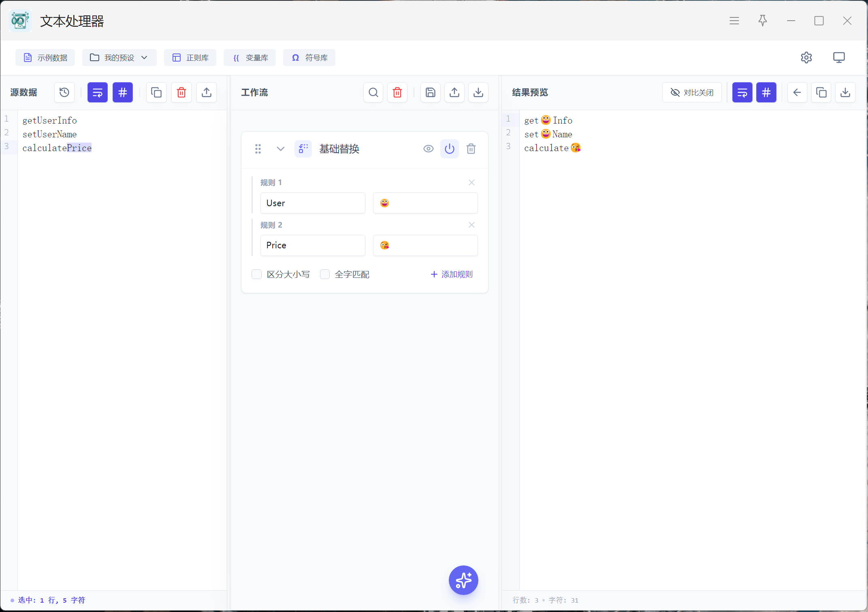Open settings gear in top toolbar

coord(806,58)
